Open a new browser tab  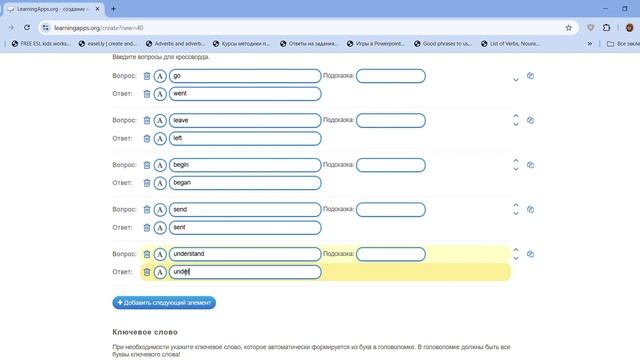point(113,9)
